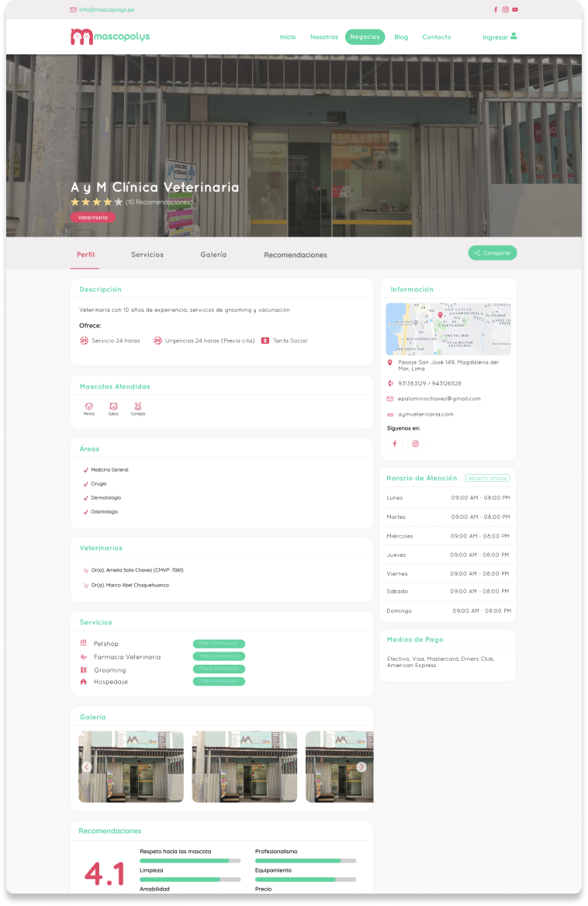The image size is (588, 906).
Task: Go to Nosotros in navigation
Action: click(x=324, y=36)
